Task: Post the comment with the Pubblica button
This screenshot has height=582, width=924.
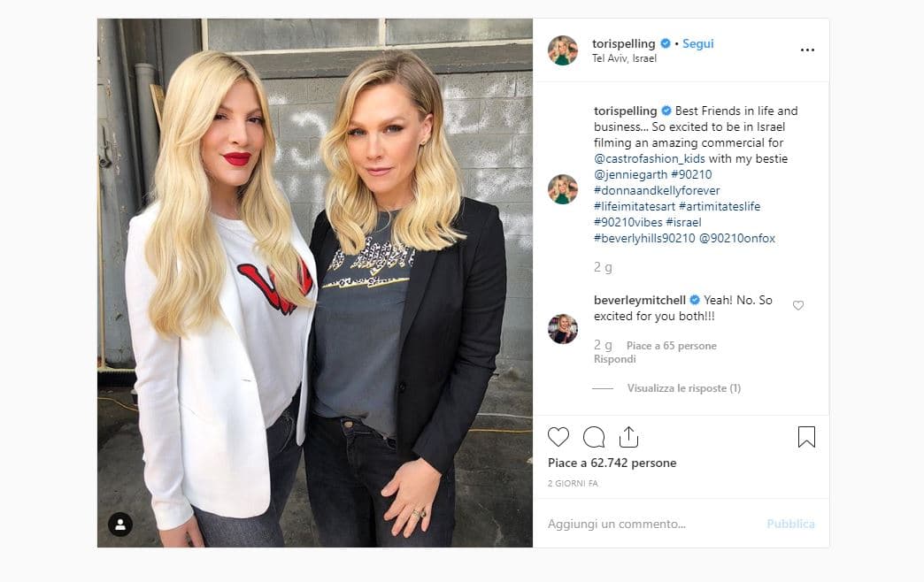Action: (x=791, y=524)
